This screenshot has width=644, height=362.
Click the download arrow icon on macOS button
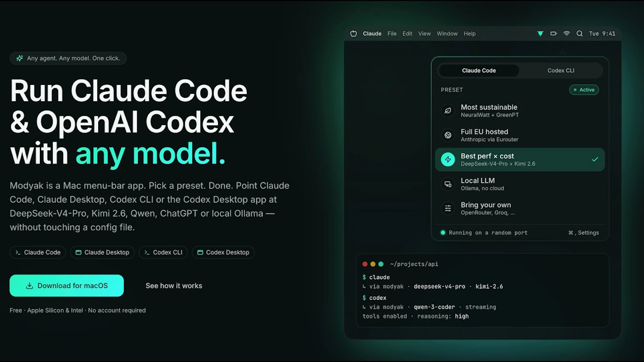click(x=29, y=286)
